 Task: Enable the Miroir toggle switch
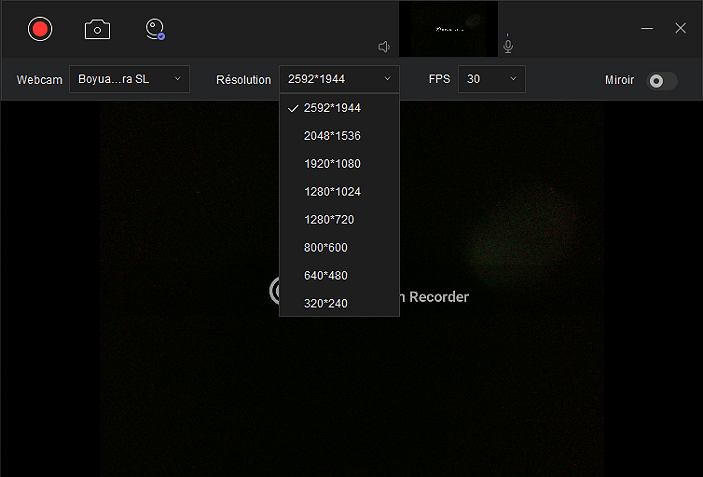(x=662, y=81)
